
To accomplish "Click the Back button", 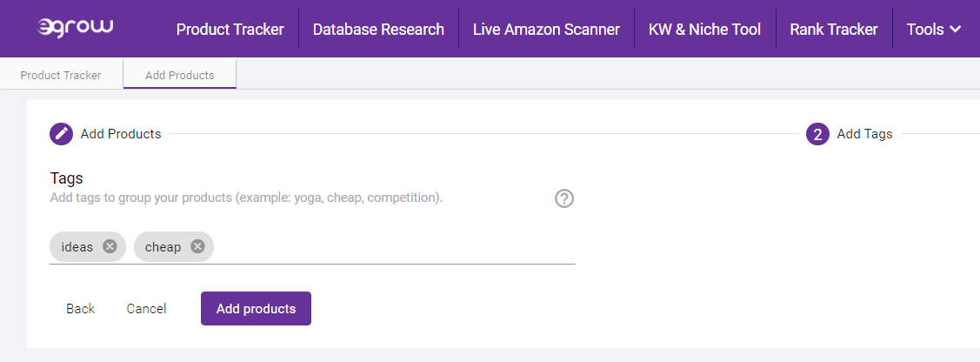I will tap(81, 308).
